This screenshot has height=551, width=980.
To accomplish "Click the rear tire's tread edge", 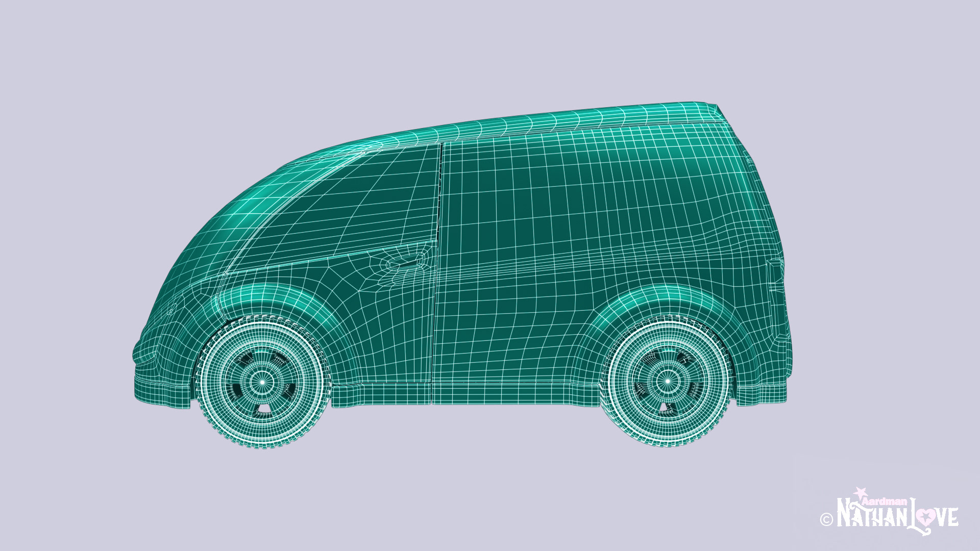I will point(667,442).
